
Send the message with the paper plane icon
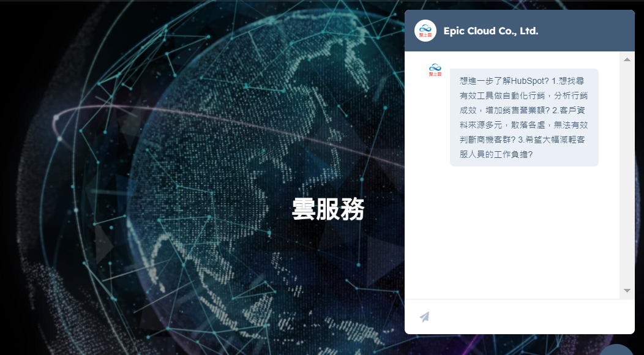(425, 317)
